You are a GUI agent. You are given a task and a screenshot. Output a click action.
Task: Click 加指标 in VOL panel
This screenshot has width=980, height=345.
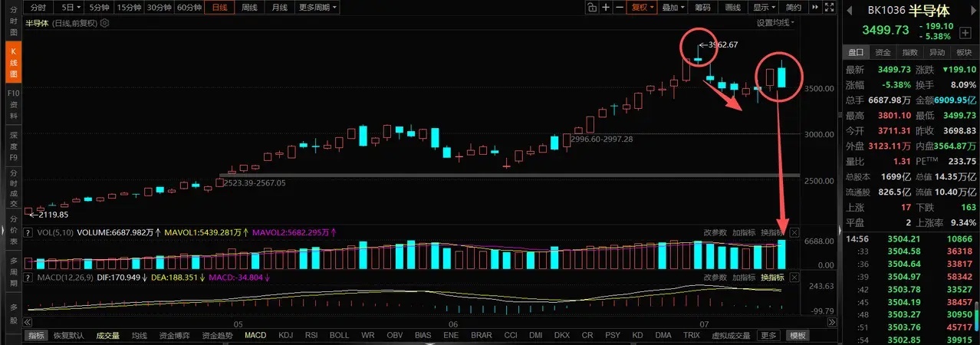(x=744, y=232)
